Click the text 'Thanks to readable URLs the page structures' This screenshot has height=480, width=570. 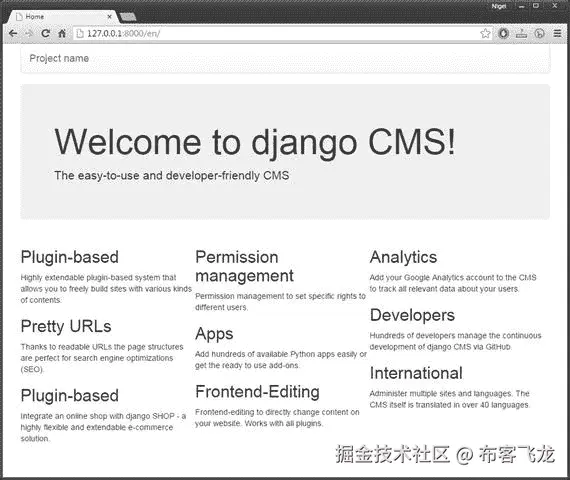(102, 347)
